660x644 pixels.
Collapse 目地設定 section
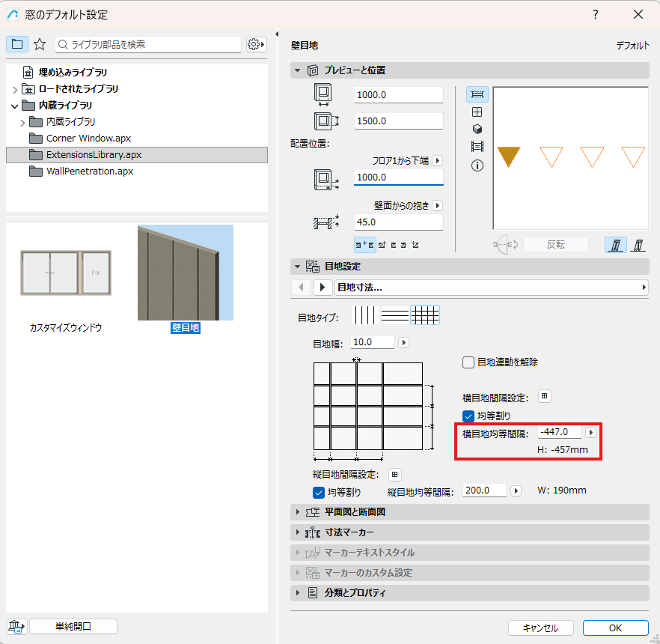pyautogui.click(x=298, y=267)
